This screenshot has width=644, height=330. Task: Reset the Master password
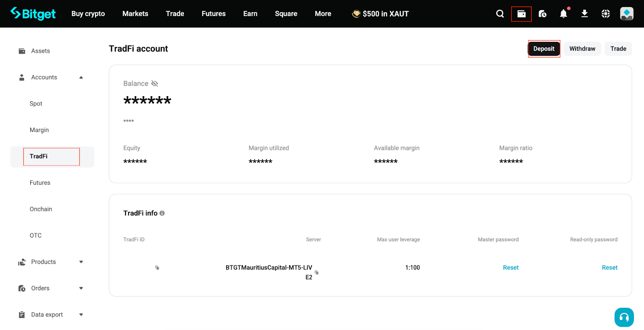(x=511, y=268)
